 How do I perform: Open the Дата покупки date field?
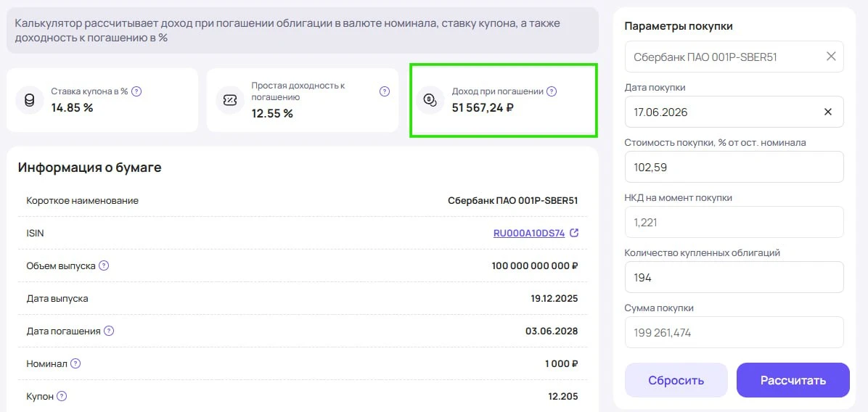tap(734, 112)
